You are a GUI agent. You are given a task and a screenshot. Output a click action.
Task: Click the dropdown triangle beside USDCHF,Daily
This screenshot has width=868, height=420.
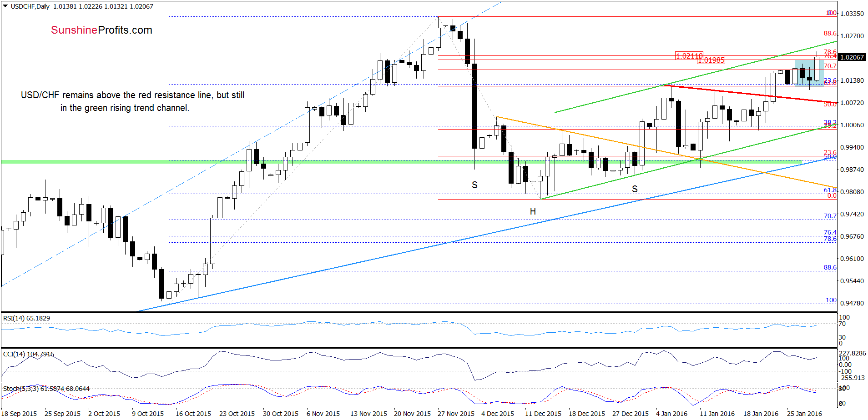coord(5,6)
